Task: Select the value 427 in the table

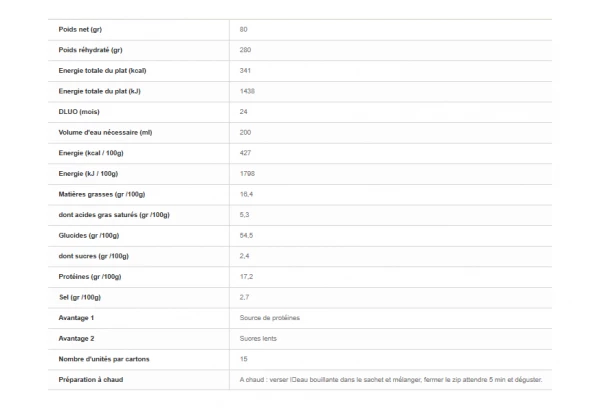Action: coord(245,153)
